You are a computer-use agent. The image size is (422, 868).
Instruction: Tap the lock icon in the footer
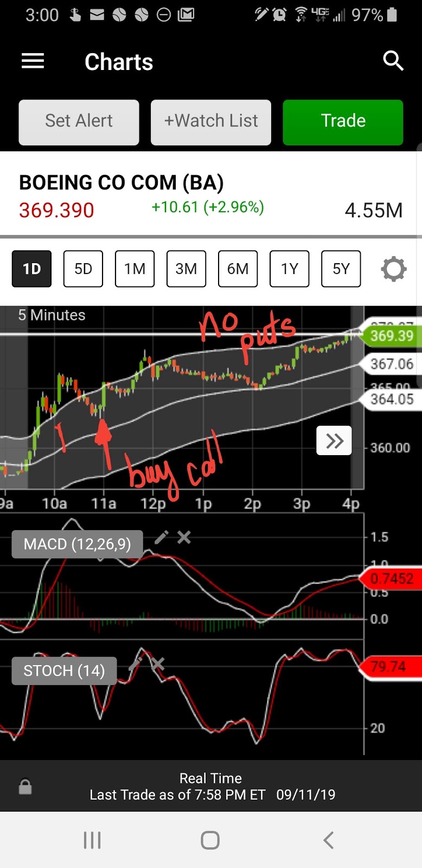point(25,787)
